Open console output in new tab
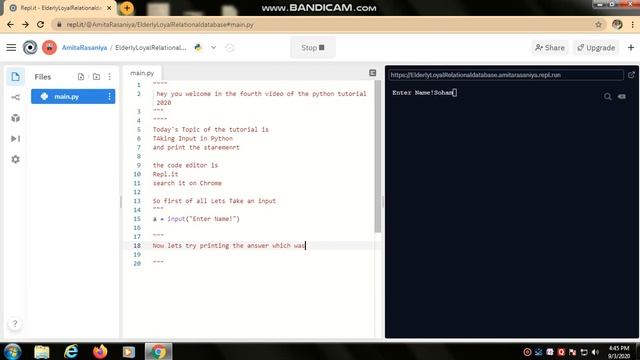Image resolution: width=640 pixels, height=360 pixels. (631, 75)
